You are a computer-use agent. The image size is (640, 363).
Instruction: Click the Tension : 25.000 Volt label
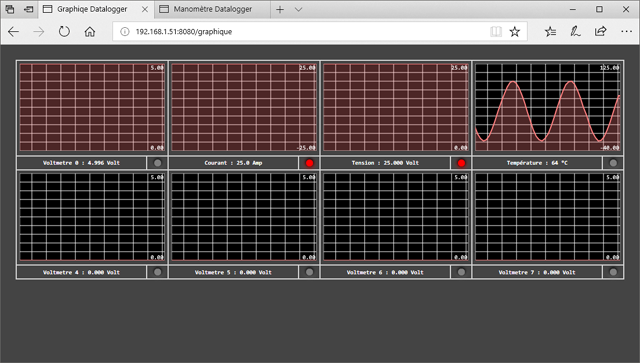(385, 163)
